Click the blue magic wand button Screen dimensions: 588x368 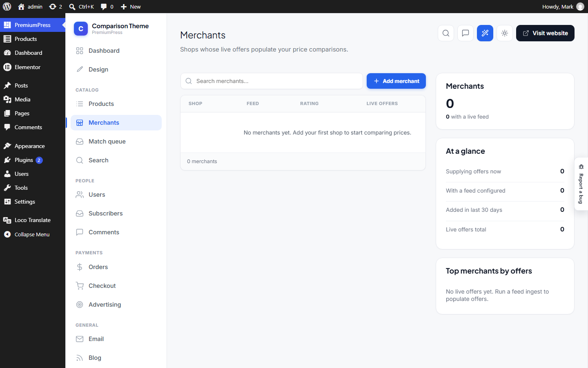[485, 33]
